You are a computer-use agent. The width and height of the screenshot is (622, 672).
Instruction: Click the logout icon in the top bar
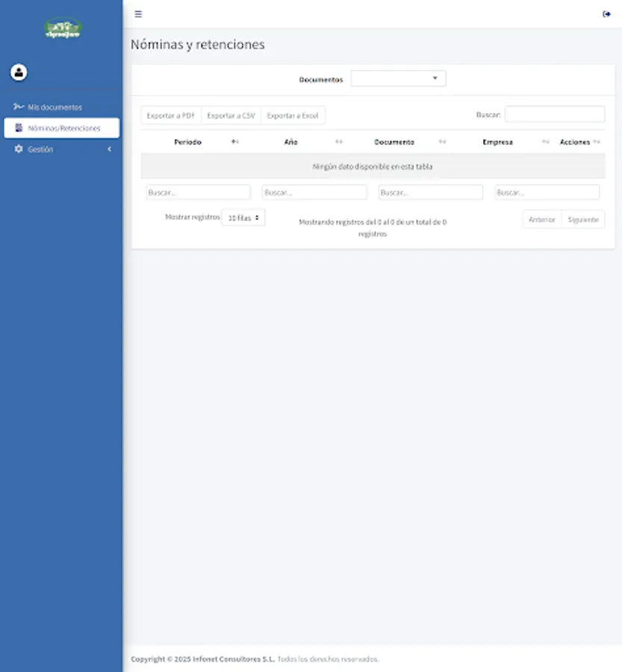[x=606, y=14]
